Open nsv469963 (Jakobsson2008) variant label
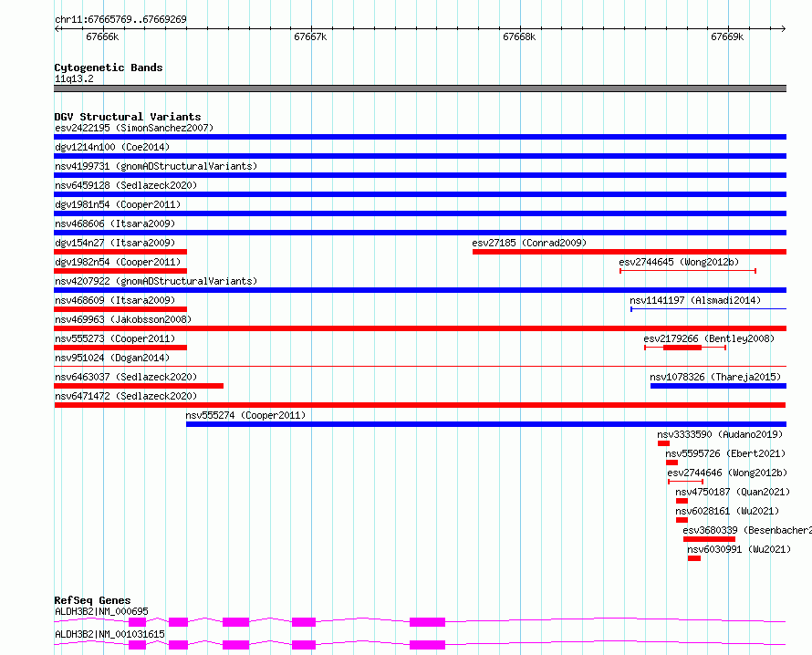The width and height of the screenshot is (812, 655). [123, 319]
